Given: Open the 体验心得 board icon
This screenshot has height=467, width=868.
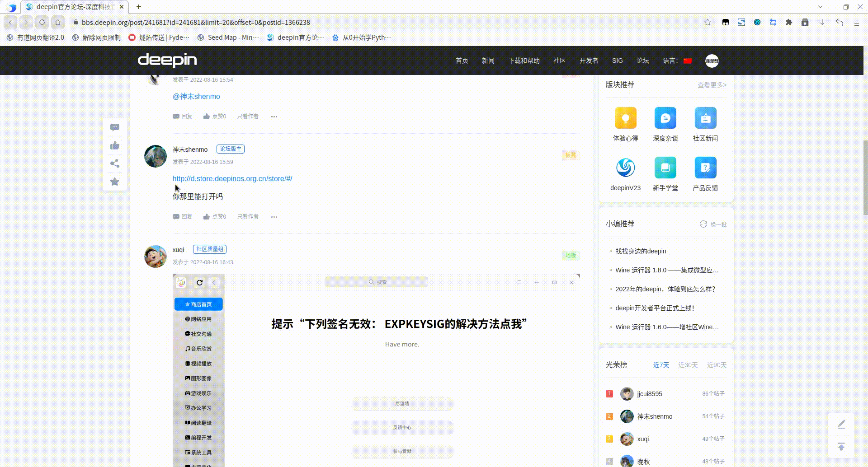Looking at the screenshot, I should coord(625,118).
